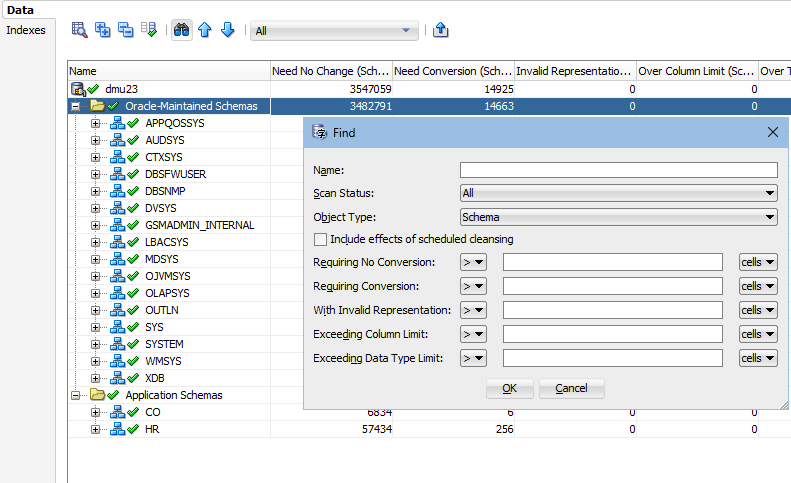Expand the DBSNMP schema node

pyautogui.click(x=95, y=191)
